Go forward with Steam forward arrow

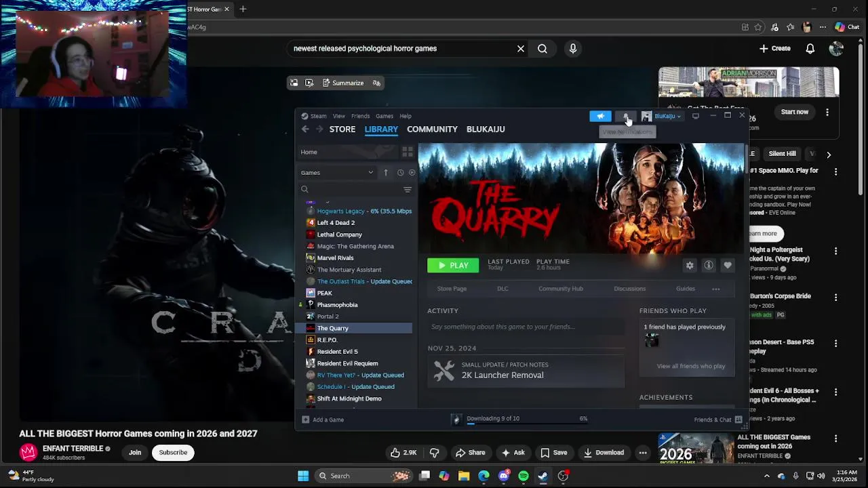tap(321, 129)
